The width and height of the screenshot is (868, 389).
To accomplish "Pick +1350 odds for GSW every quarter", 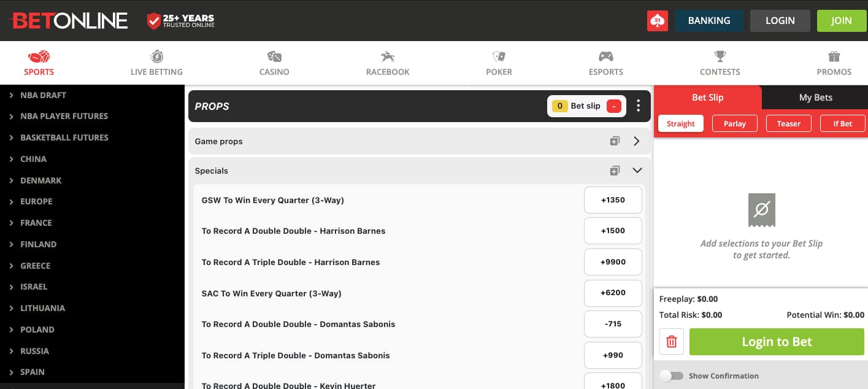I will point(613,200).
